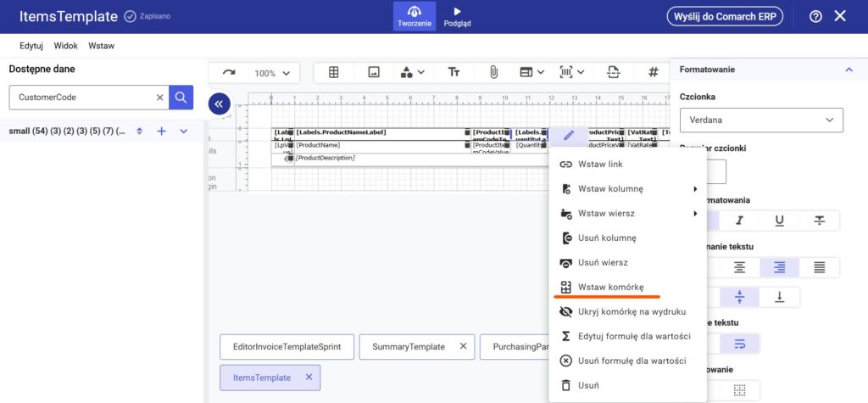Toggle italic formatting
868x403 pixels.
(x=740, y=221)
